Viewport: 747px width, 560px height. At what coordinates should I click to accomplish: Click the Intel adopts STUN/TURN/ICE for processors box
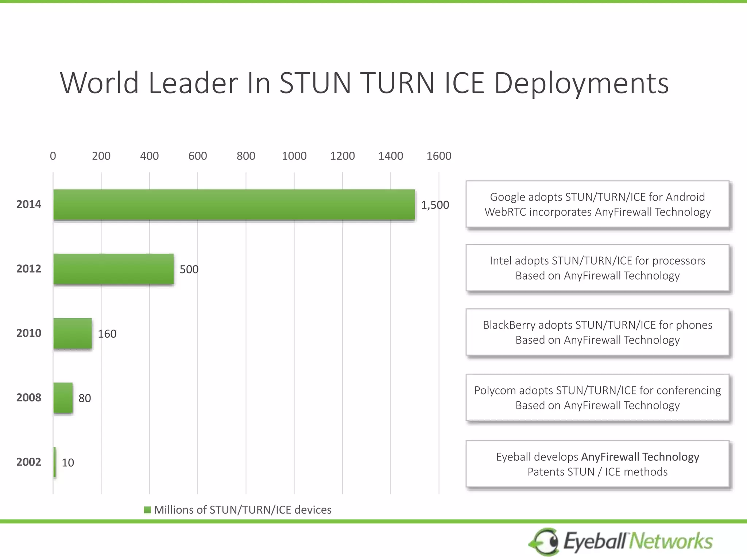(x=597, y=268)
